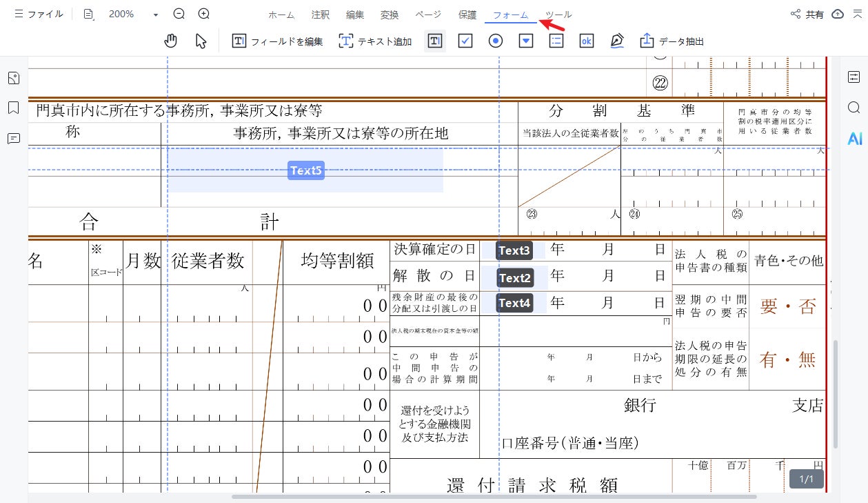Click the データ抽出 button
Viewport: 868px width, 503px height.
(x=672, y=41)
